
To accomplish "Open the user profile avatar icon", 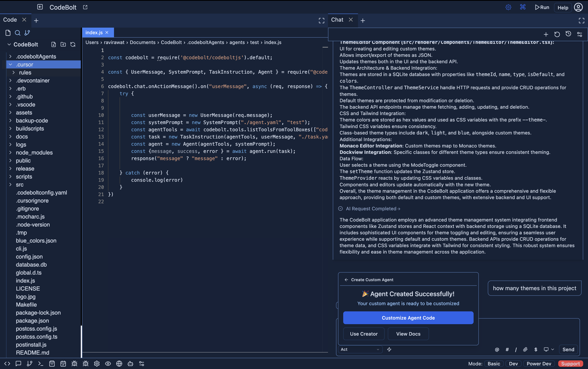I will pyautogui.click(x=578, y=7).
